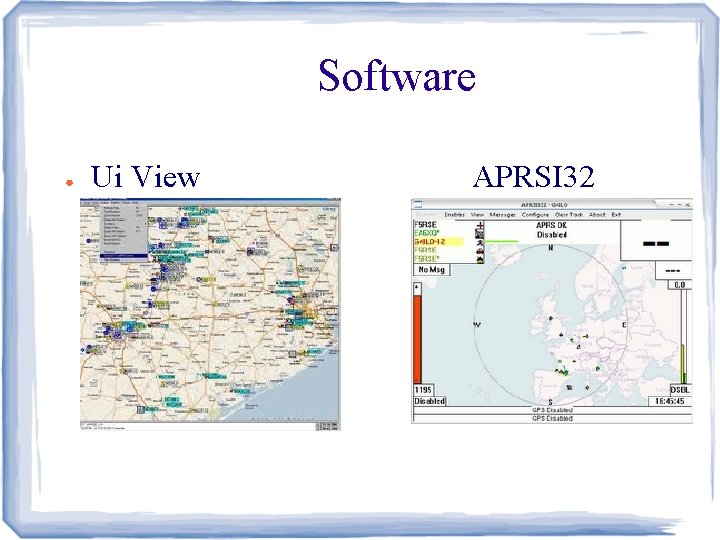The height and width of the screenshot is (540, 720).
Task: Click the UI-View status bar icons at the bottom right
Action: tap(327, 427)
